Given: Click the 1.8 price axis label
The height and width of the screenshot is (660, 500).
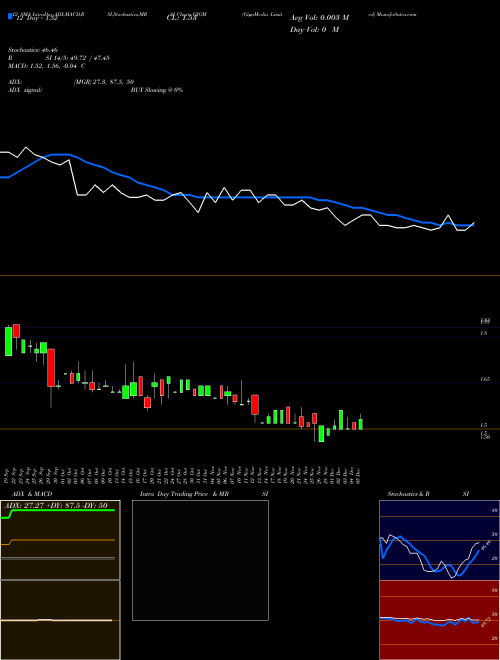Looking at the screenshot, I should [x=484, y=333].
